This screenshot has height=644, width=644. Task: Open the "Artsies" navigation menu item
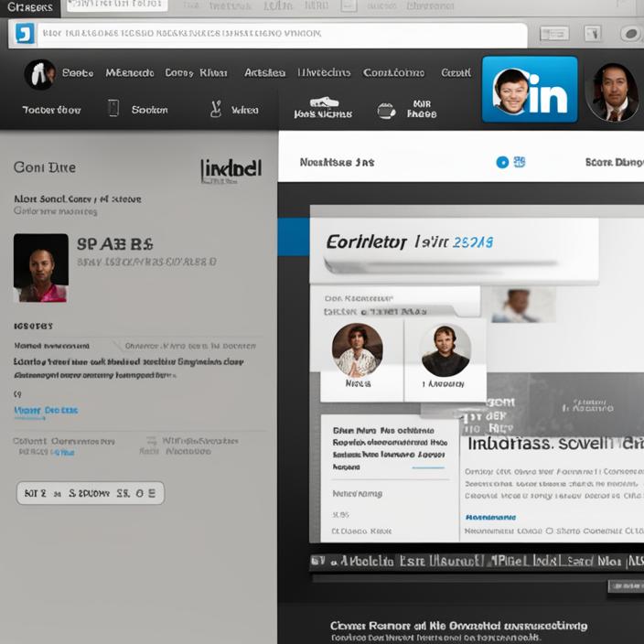point(264,72)
